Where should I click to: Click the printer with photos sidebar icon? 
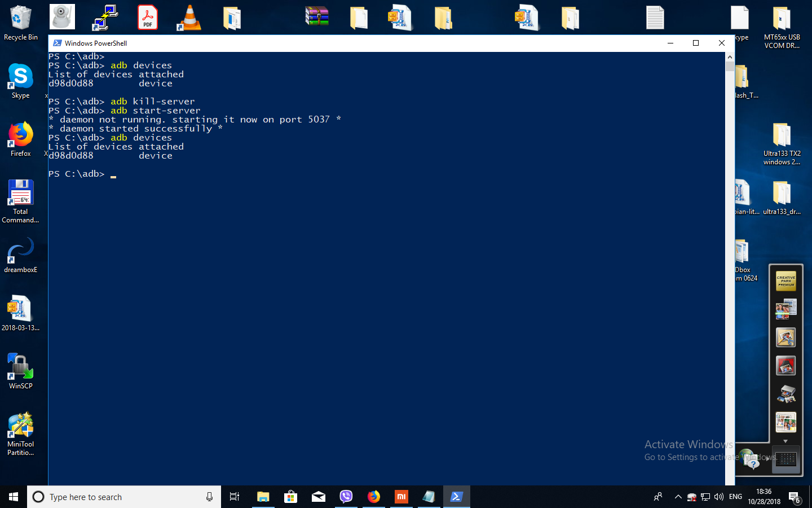[x=786, y=394]
